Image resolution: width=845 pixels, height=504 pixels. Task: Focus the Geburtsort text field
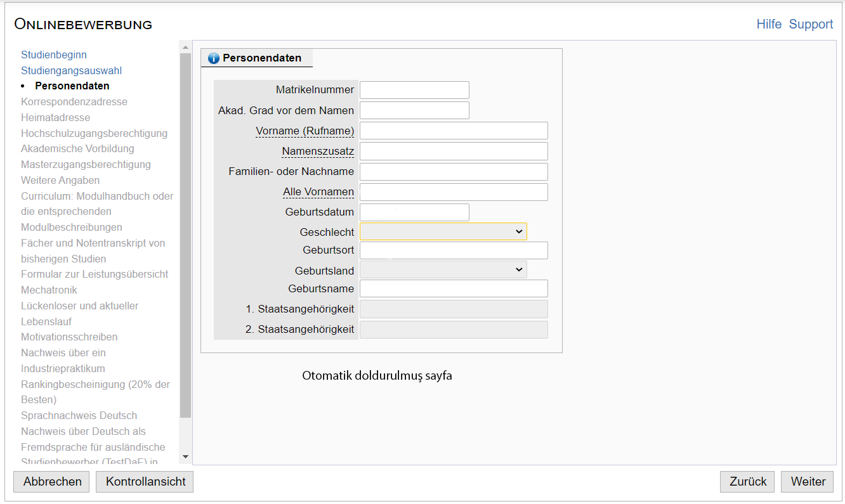pos(454,250)
